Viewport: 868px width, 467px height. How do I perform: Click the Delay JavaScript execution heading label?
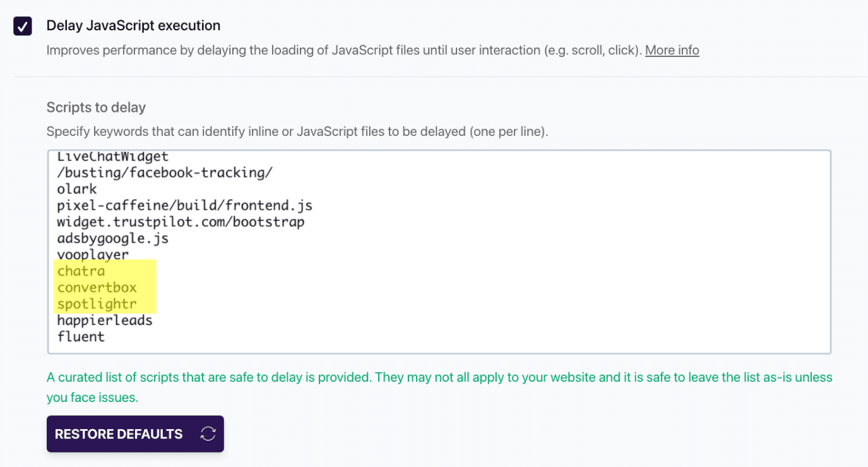[133, 25]
